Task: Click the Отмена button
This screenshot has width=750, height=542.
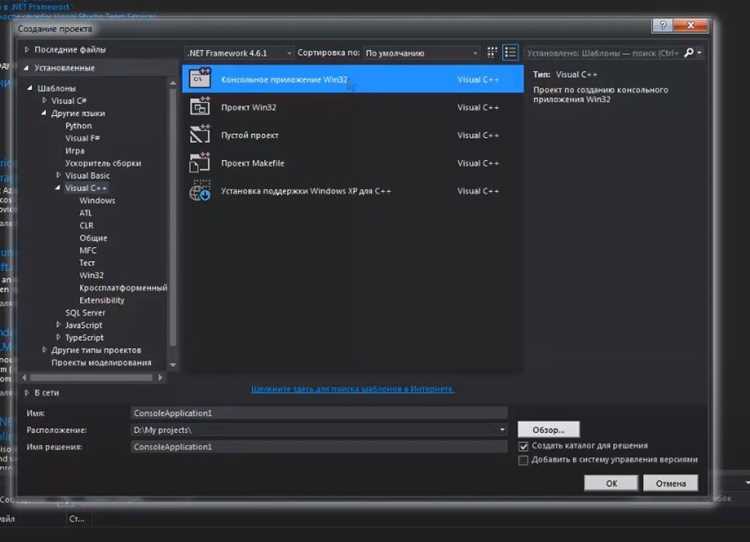Action: pos(671,483)
